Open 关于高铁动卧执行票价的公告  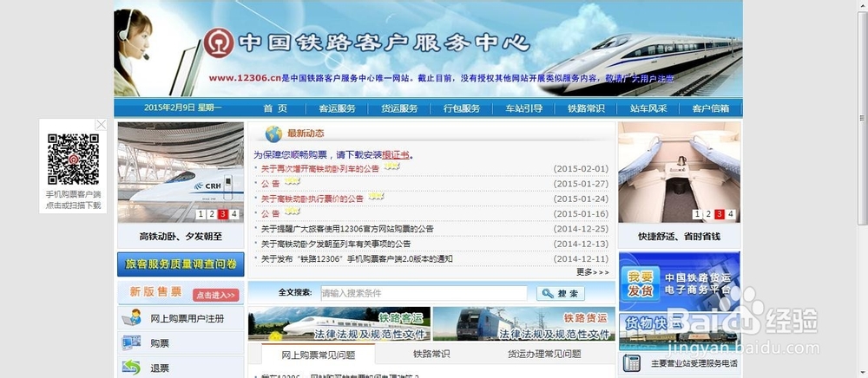(x=312, y=199)
